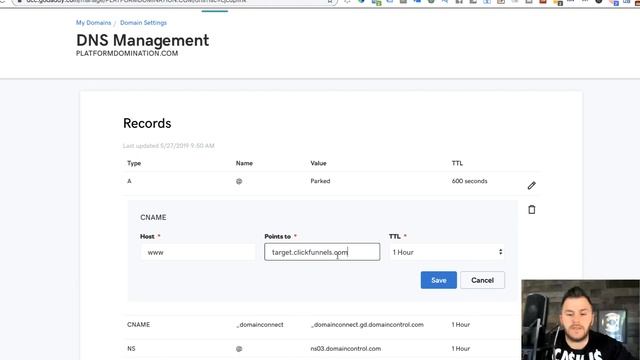This screenshot has height=360, width=640.
Task: Go to My Domains breadcrumb
Action: [x=93, y=23]
